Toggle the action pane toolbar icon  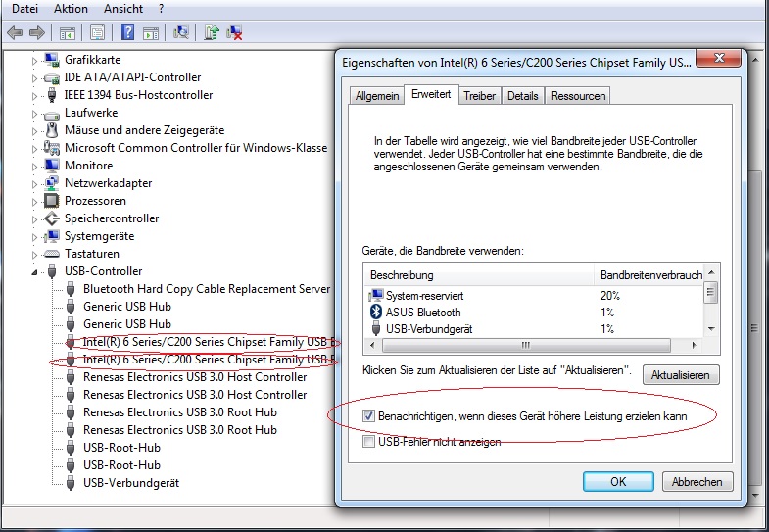click(151, 33)
